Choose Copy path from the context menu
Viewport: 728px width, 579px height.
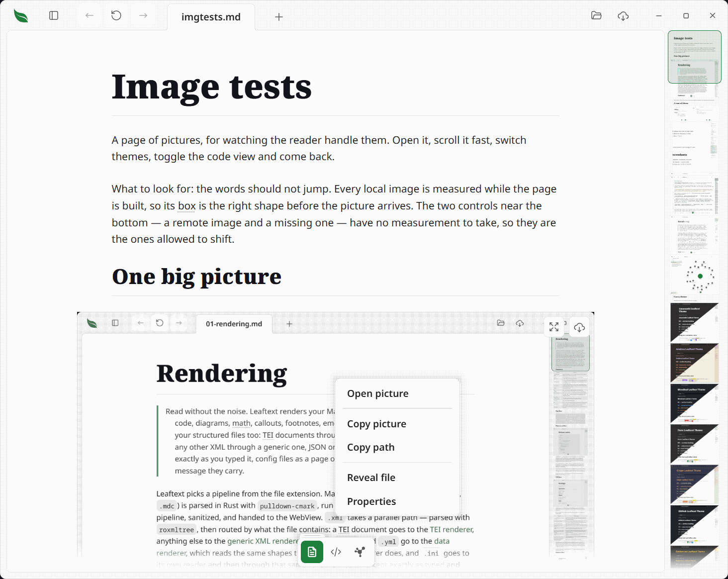[397, 447]
